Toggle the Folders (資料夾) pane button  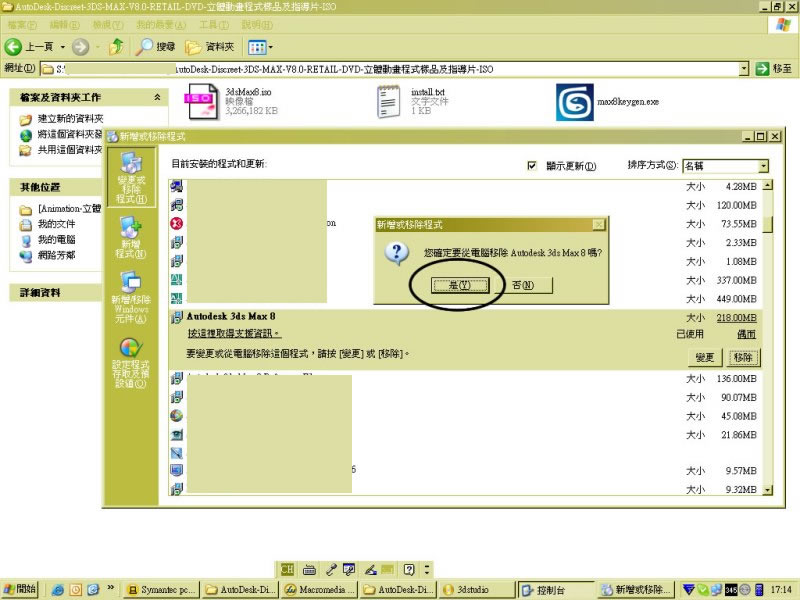point(210,47)
